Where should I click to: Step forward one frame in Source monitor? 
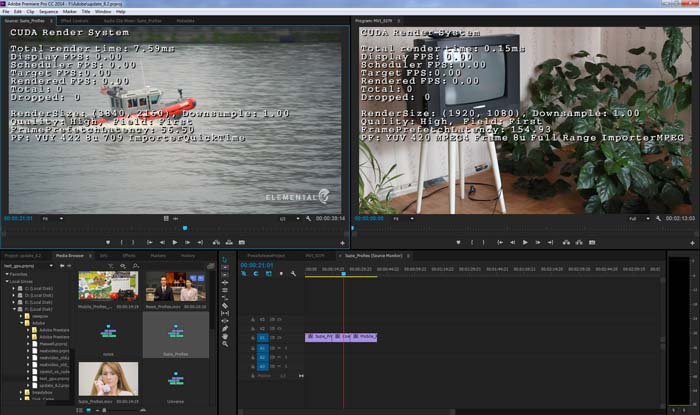(x=188, y=242)
